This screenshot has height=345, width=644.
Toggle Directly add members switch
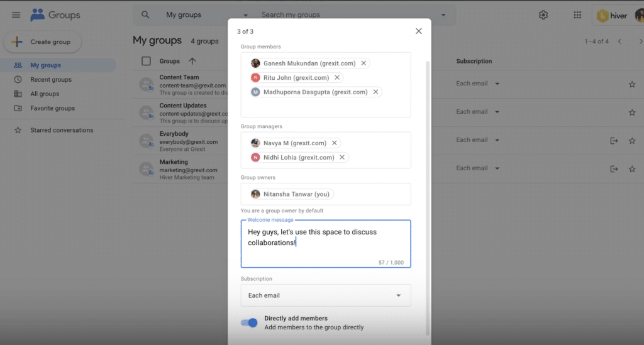tap(250, 322)
